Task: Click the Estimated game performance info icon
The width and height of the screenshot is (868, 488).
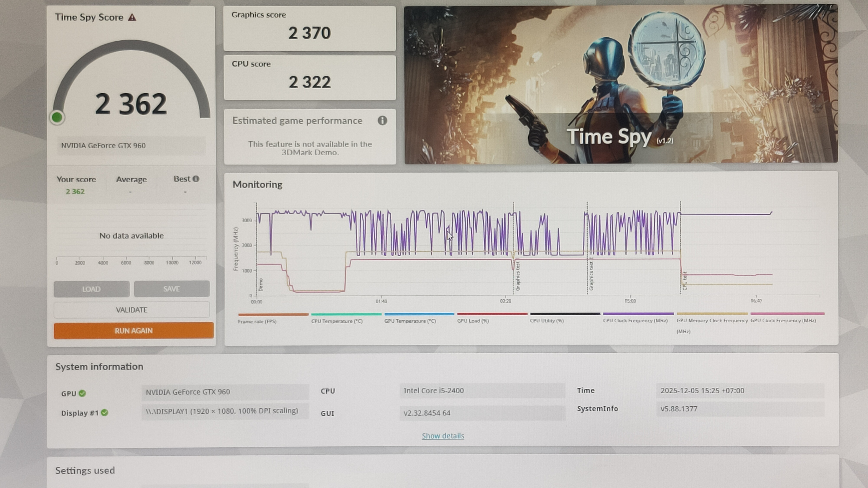Action: point(382,121)
